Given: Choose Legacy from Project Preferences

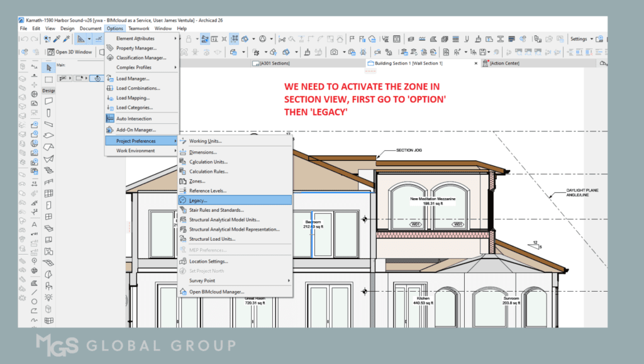Looking at the screenshot, I should (x=198, y=200).
